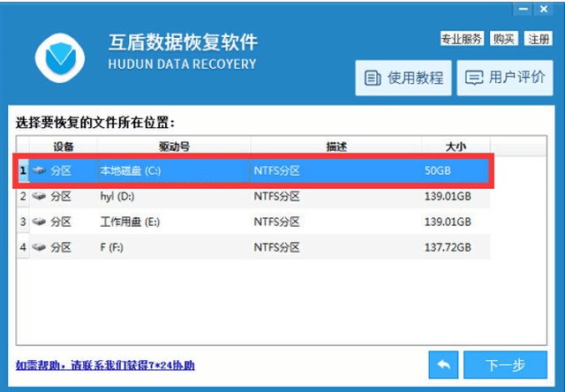Sort by the 描述 column header
The height and width of the screenshot is (392, 565).
(x=335, y=147)
